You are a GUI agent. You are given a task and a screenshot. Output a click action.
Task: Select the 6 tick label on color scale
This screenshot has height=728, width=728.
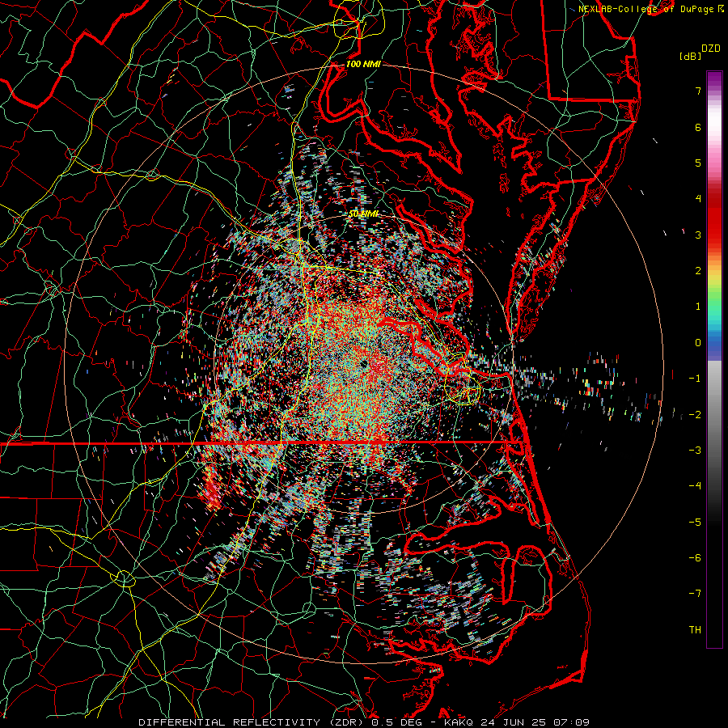click(698, 127)
